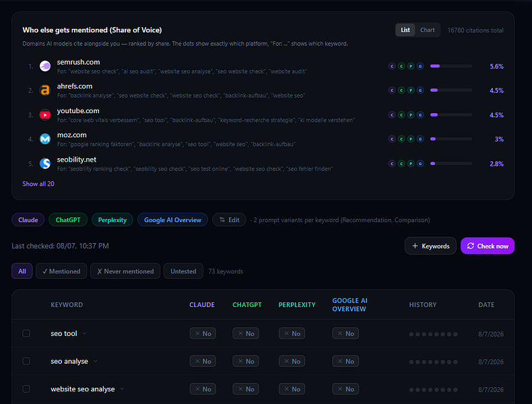The height and width of the screenshot is (404, 532).
Task: Tick the checkbox for seo analyse keyword
Action: coord(26,362)
